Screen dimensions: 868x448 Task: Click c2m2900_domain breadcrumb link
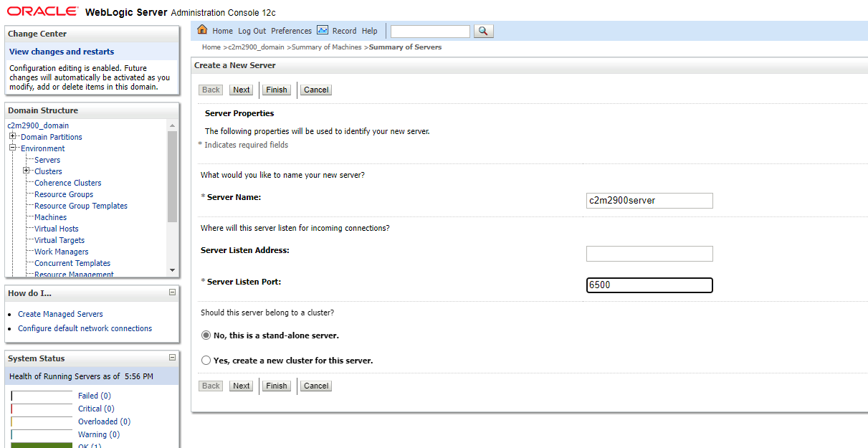tap(256, 47)
